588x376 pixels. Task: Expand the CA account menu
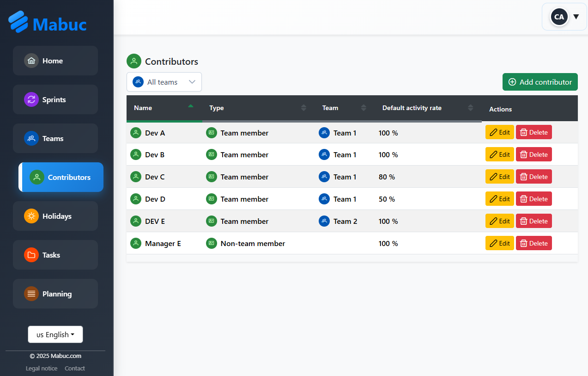click(564, 17)
